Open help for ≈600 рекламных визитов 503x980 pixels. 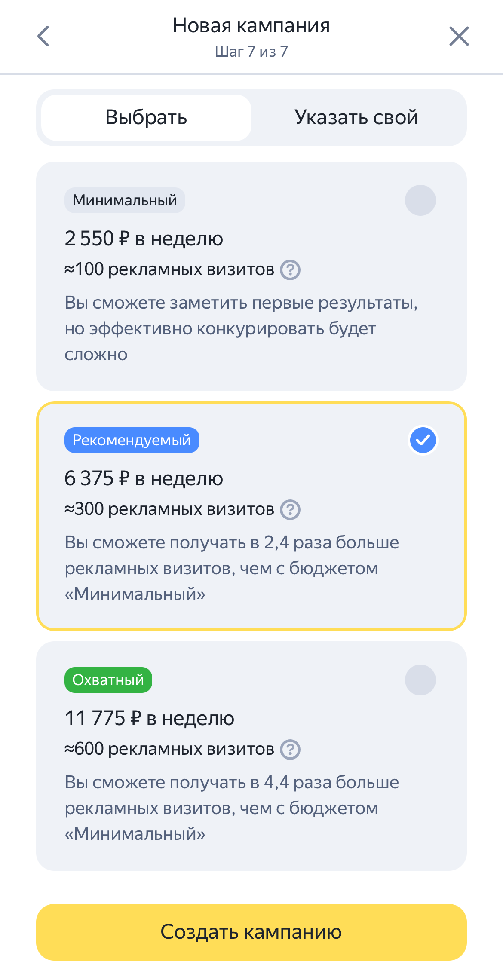pyautogui.click(x=290, y=750)
